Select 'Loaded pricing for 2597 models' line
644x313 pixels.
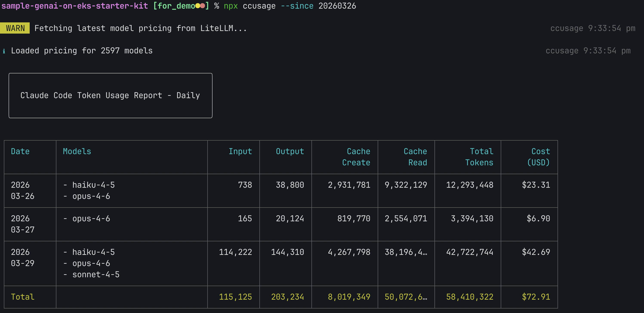(x=82, y=51)
